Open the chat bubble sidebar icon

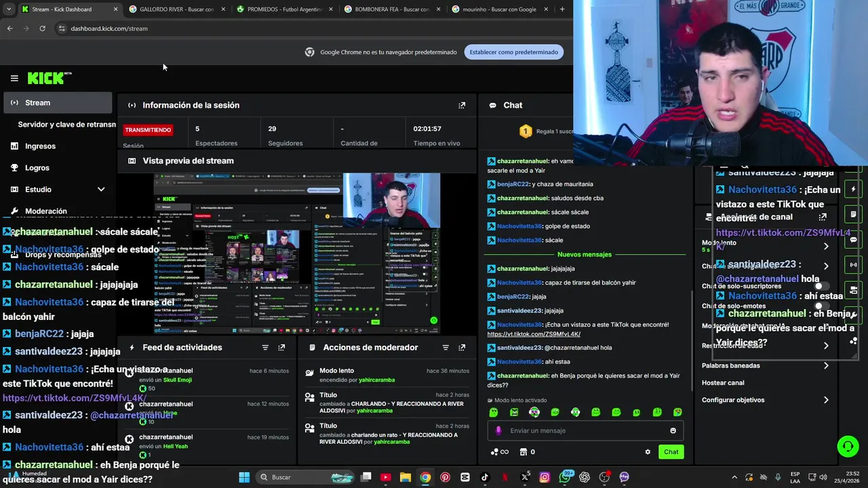853,239
